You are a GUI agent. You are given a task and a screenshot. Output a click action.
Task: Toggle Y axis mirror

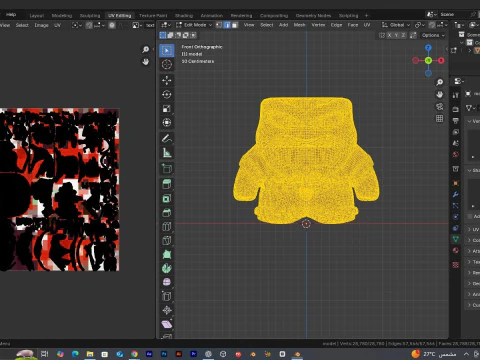click(x=396, y=35)
